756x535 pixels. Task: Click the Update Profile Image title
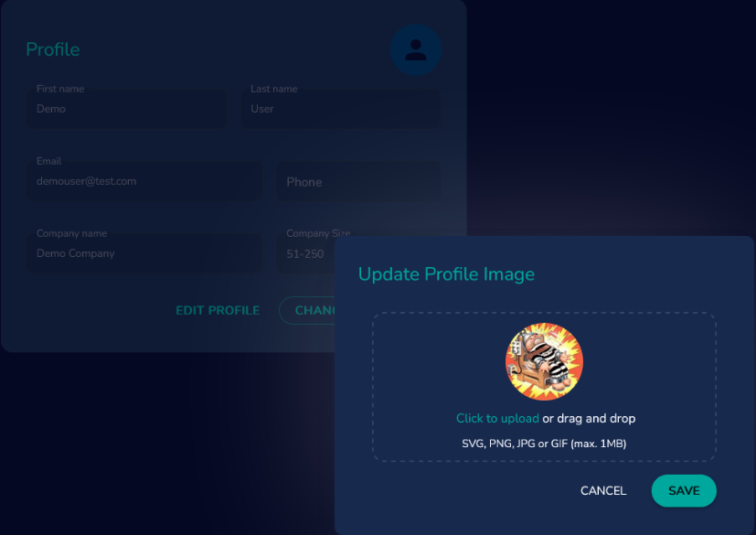[x=446, y=274]
